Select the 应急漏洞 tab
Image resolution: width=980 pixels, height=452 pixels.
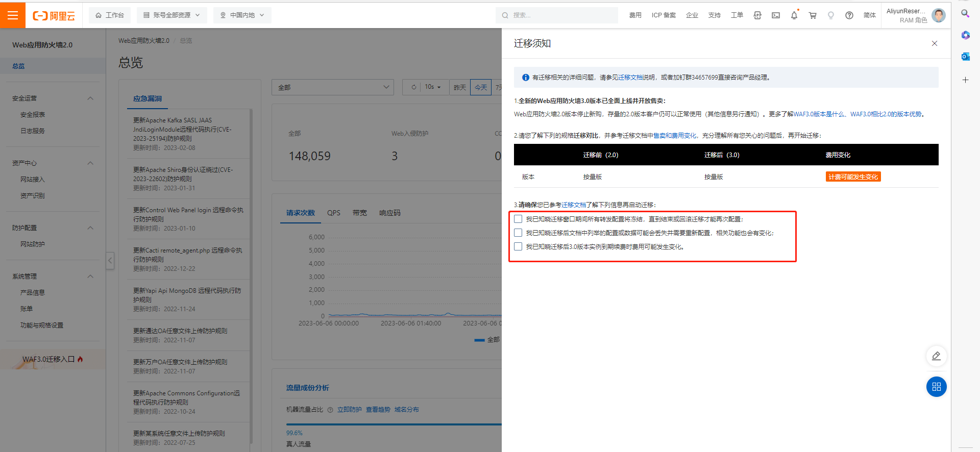[x=148, y=99]
